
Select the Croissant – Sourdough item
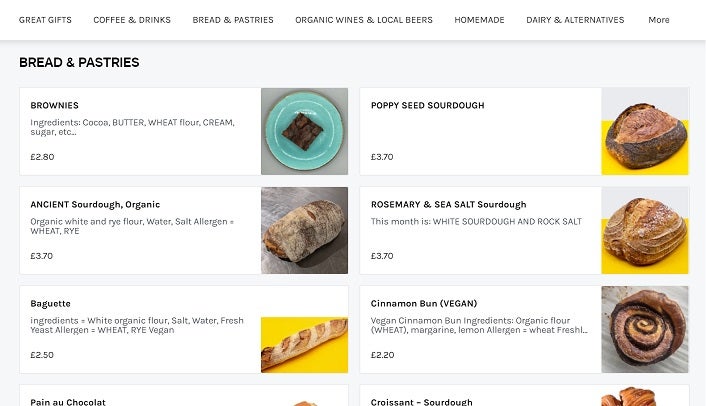click(x=422, y=401)
